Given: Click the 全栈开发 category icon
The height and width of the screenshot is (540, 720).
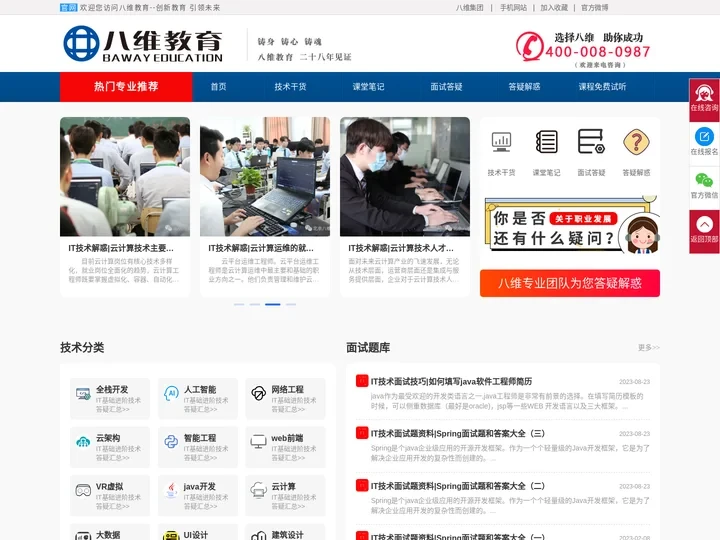Looking at the screenshot, I should [x=83, y=394].
